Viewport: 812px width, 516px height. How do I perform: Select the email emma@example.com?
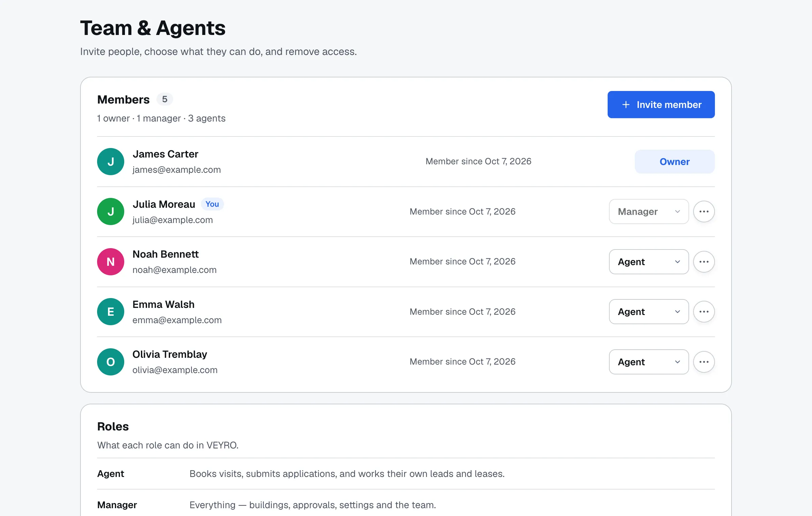pos(177,320)
